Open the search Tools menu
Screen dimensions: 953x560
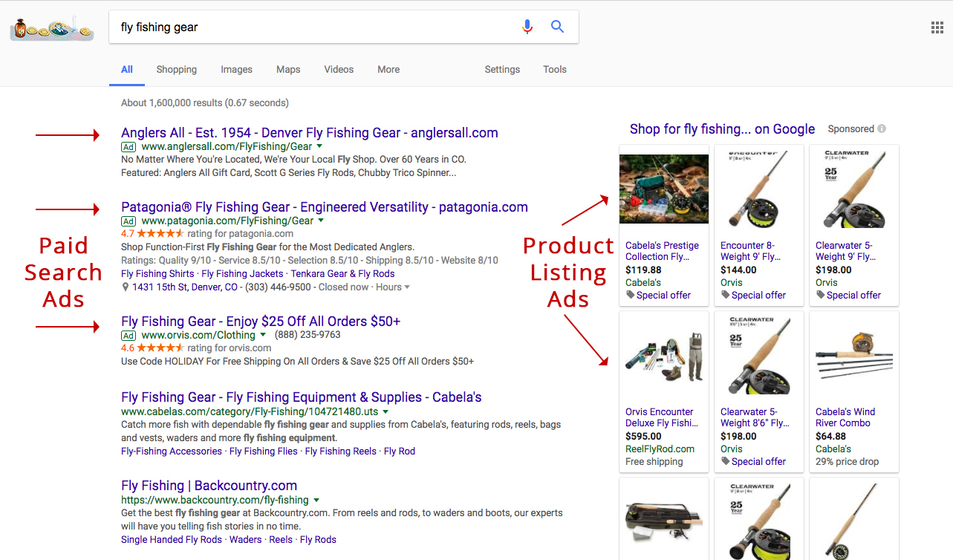coord(555,69)
